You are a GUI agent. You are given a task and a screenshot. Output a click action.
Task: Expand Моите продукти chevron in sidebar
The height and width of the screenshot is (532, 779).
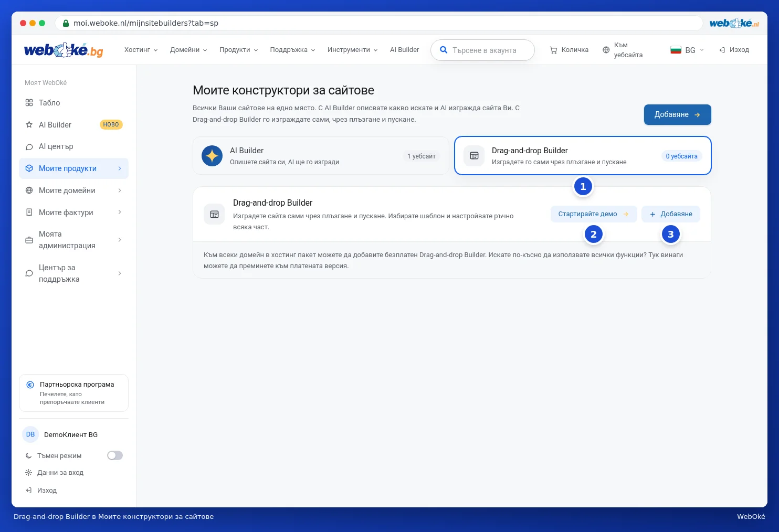pos(120,168)
